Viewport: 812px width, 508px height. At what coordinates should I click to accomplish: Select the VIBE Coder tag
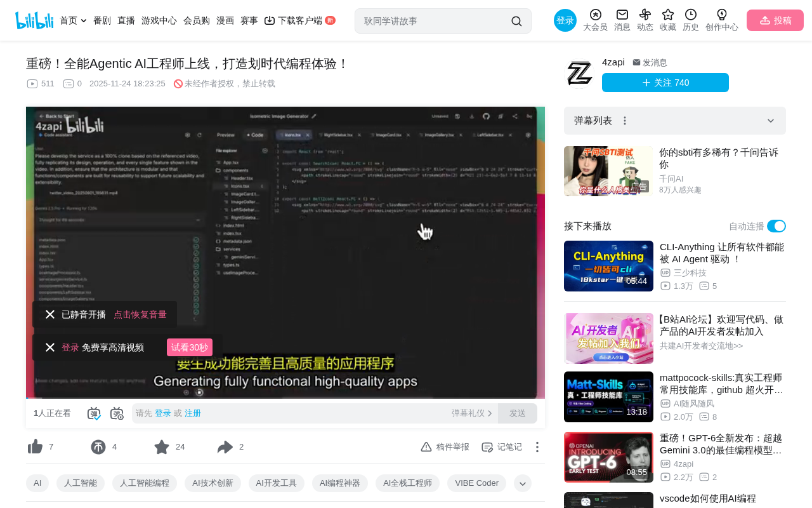(477, 483)
